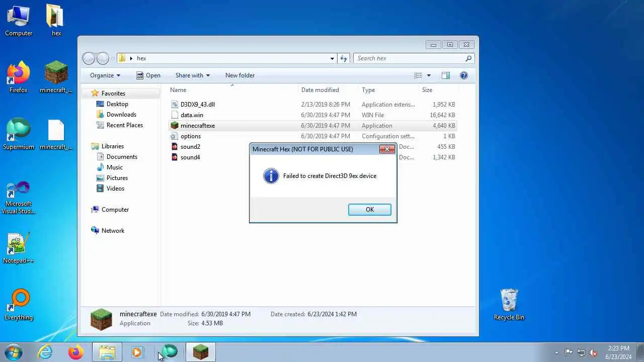Switch to Minecraft taskbar button

201,352
